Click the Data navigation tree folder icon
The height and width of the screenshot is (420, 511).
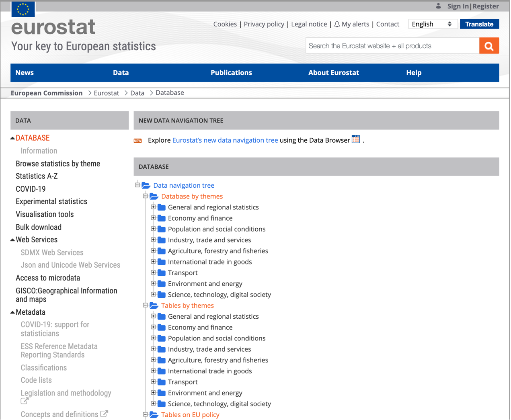[146, 185]
